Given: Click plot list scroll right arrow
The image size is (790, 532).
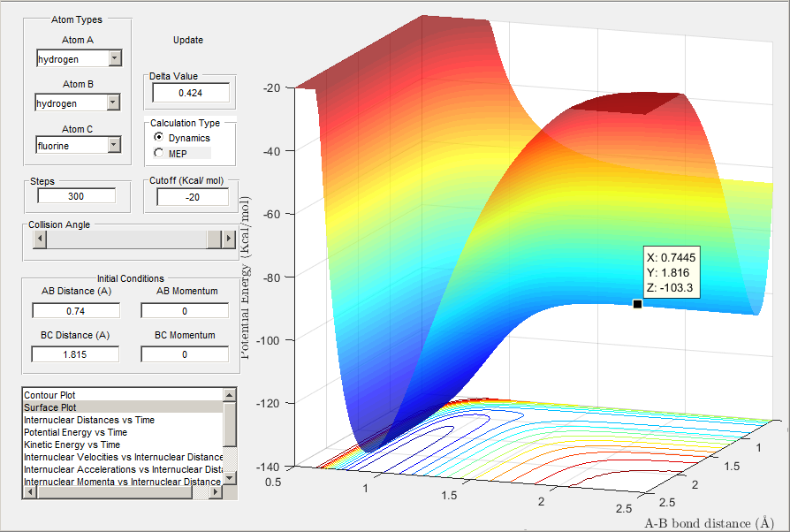Looking at the screenshot, I should tap(216, 492).
